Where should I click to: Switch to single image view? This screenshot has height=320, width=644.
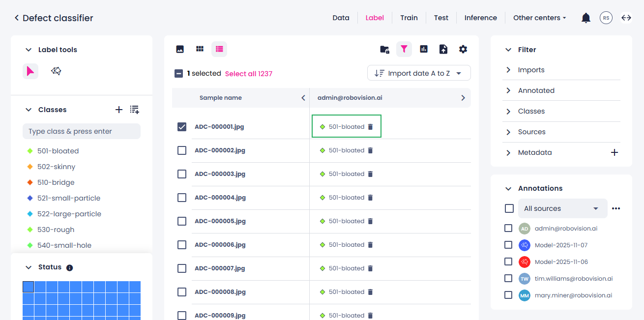pos(180,49)
